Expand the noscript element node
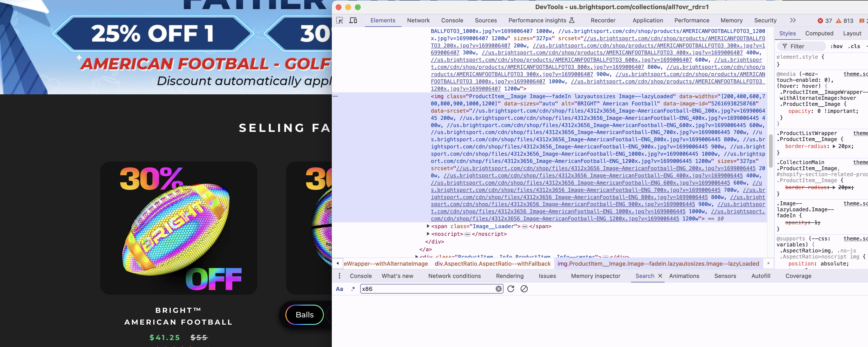The width and height of the screenshot is (868, 347). [x=428, y=234]
